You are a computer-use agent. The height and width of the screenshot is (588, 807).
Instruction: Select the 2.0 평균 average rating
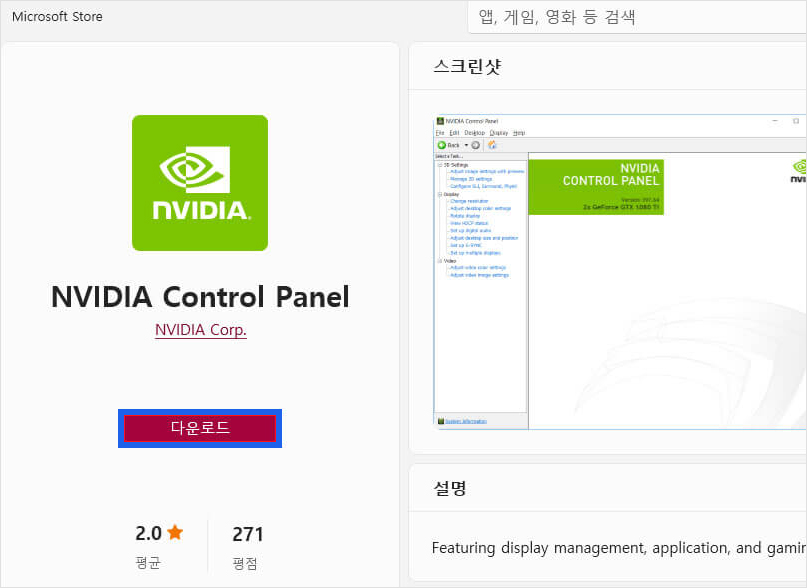158,547
